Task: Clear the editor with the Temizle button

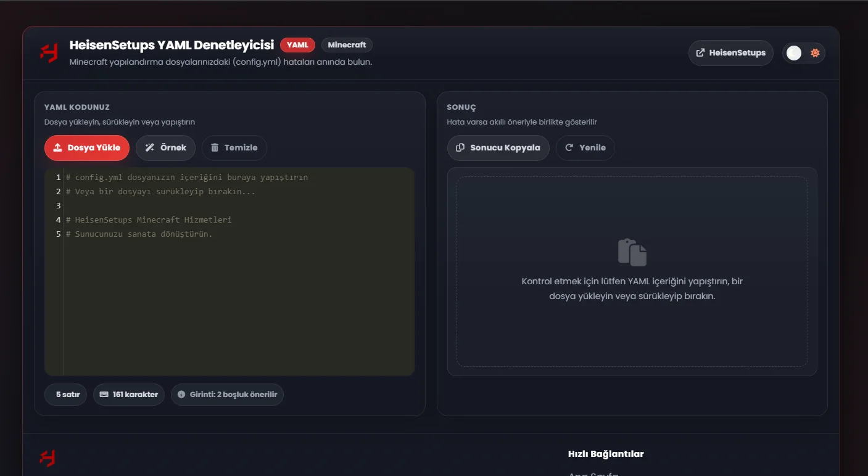Action: tap(234, 148)
